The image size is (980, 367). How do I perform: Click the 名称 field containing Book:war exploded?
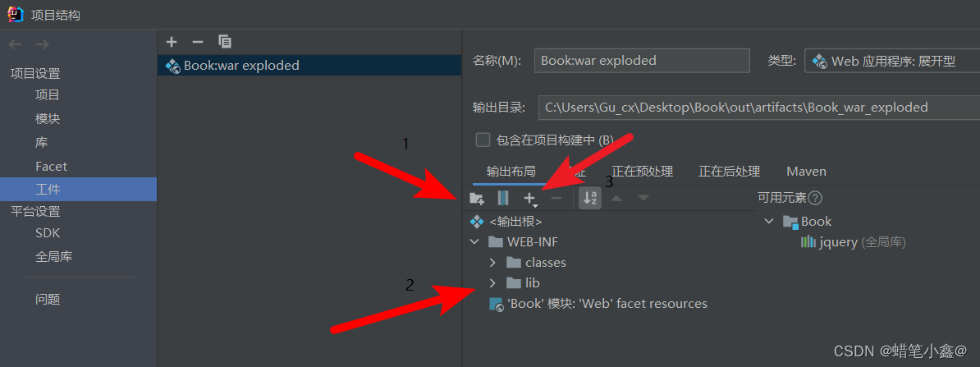click(642, 61)
